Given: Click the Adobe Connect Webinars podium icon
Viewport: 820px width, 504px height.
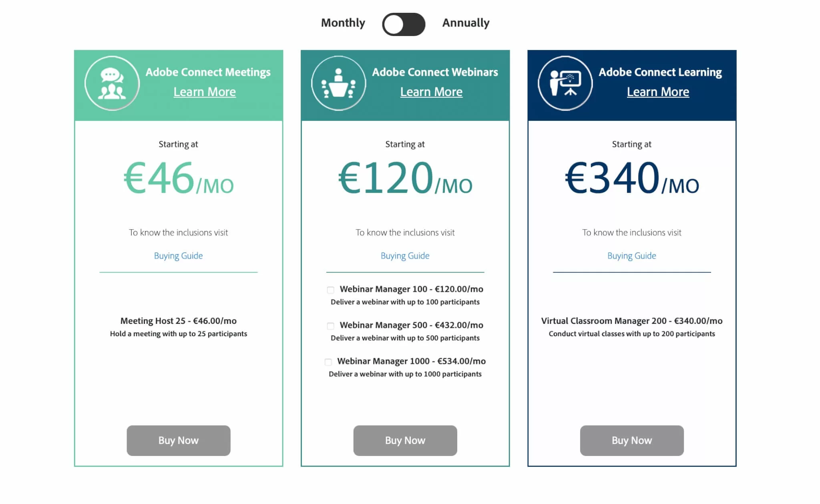Looking at the screenshot, I should [x=338, y=82].
